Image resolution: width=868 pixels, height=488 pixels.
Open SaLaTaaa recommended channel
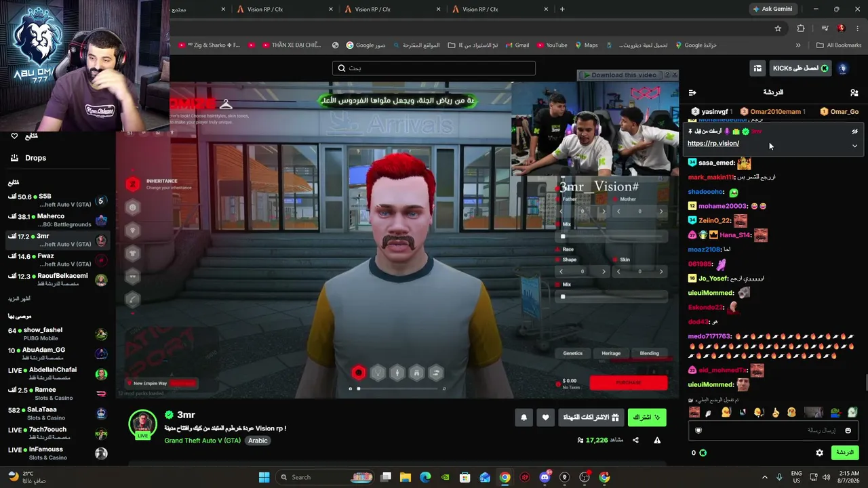(57, 413)
